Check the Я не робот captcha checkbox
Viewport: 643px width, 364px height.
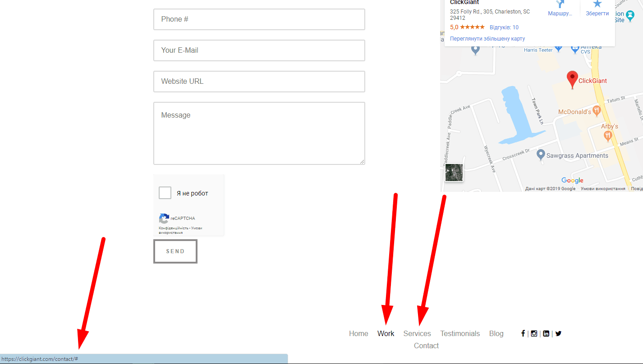165,193
